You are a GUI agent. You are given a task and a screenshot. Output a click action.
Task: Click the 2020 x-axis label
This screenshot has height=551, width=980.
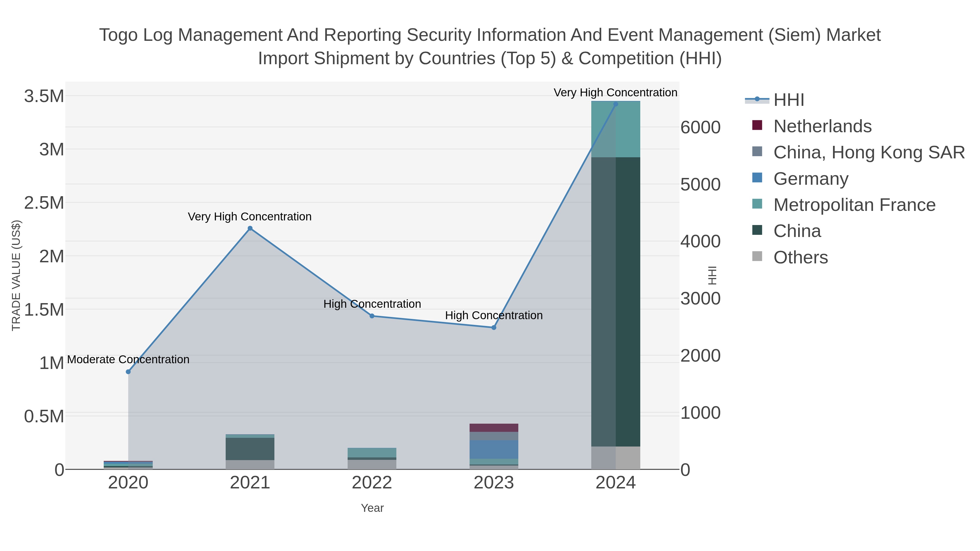point(128,482)
